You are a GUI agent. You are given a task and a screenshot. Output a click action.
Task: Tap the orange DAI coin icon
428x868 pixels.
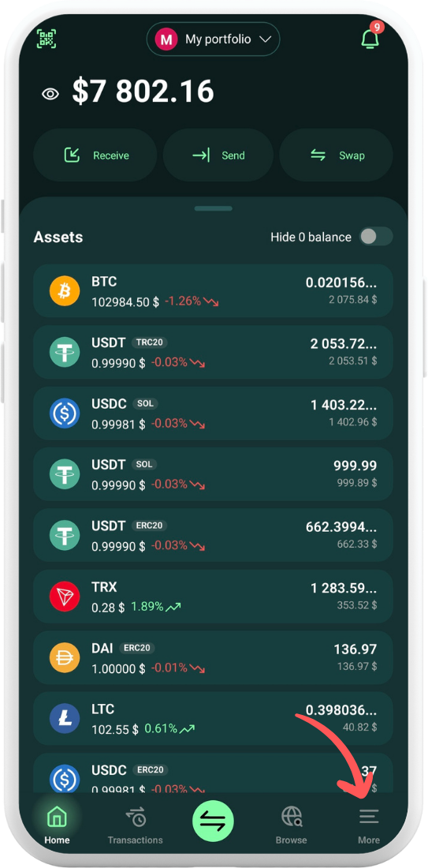click(x=65, y=657)
